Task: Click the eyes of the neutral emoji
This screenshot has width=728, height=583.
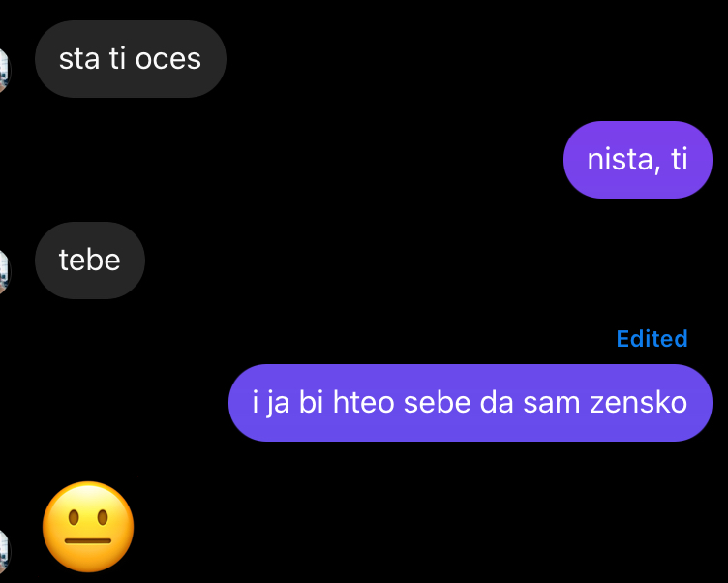Action: (88, 517)
